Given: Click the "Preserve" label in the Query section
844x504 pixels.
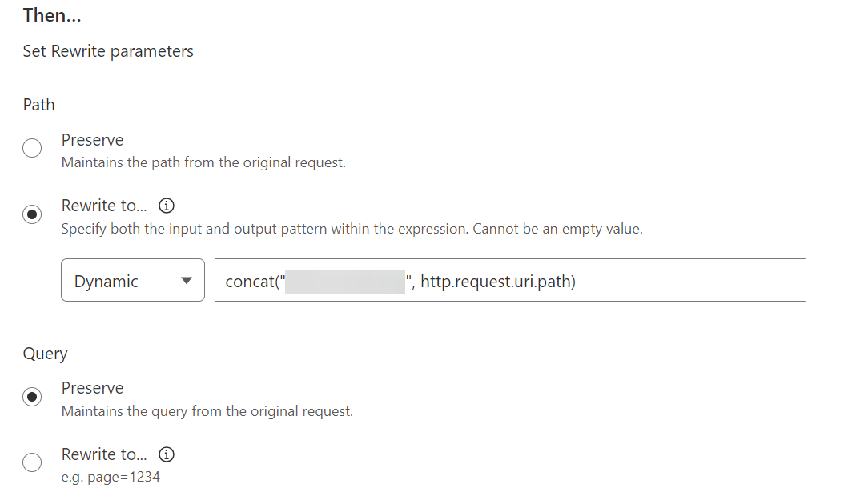Looking at the screenshot, I should pyautogui.click(x=92, y=388).
